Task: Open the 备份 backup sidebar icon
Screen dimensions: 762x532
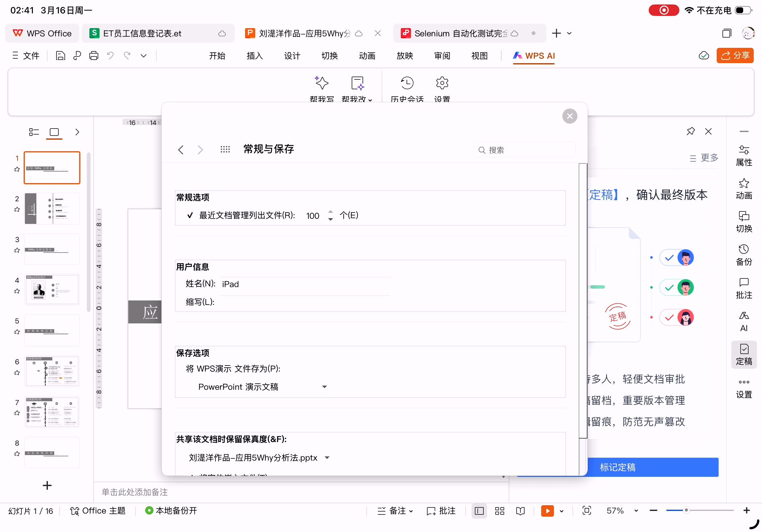Action: [x=743, y=255]
